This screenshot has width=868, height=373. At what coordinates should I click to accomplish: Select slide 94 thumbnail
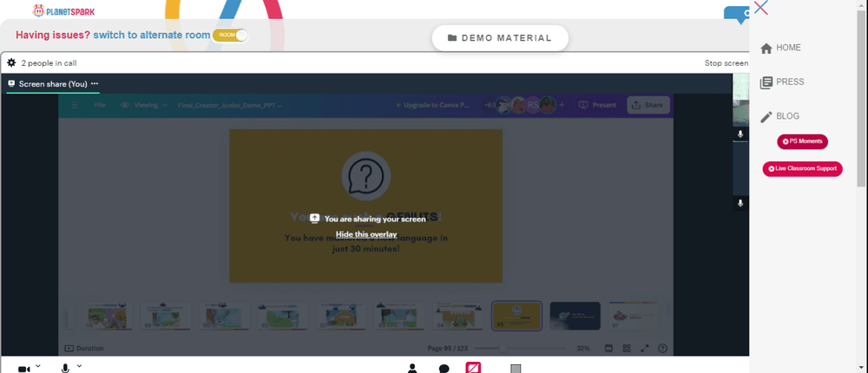click(x=457, y=316)
